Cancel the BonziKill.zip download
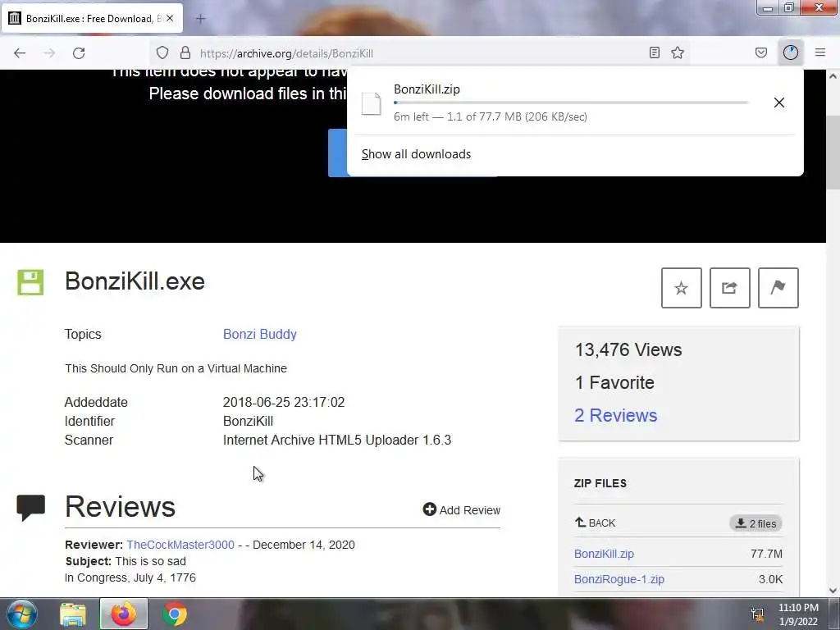 pyautogui.click(x=779, y=103)
